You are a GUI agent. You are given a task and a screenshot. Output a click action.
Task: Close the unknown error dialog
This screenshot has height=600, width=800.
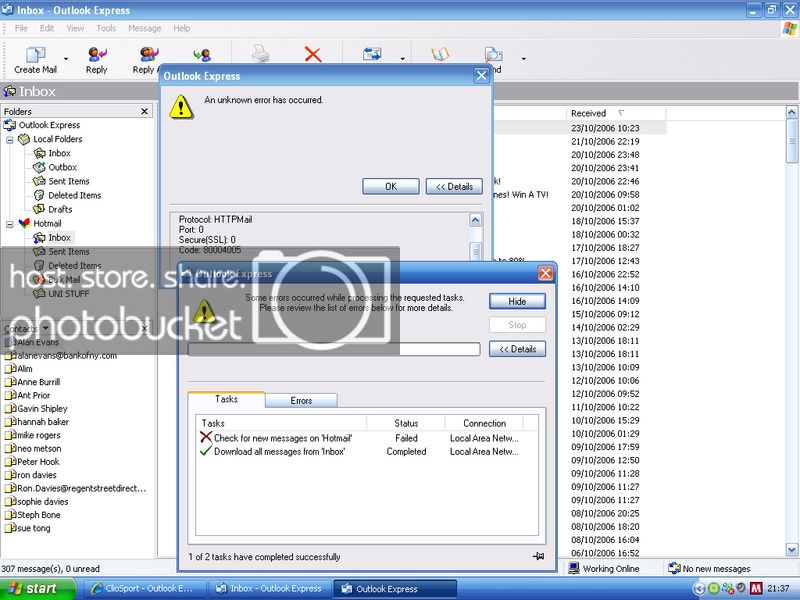coord(481,76)
